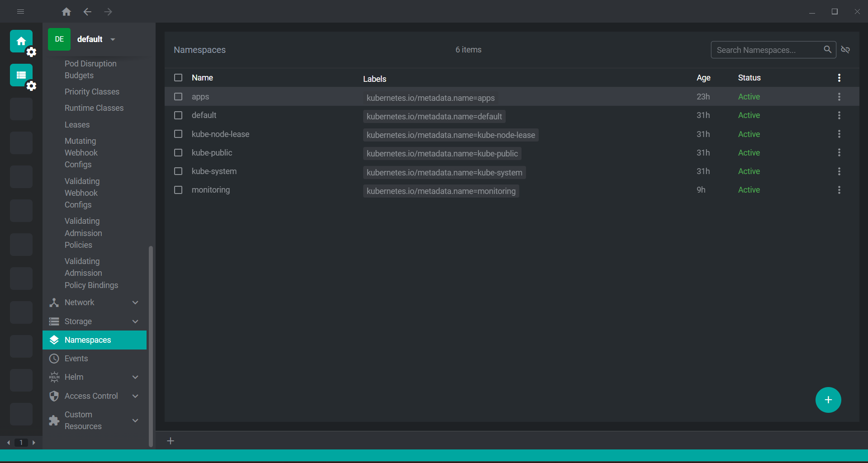
Task: Open the hamburger menu in the title bar
Action: pyautogui.click(x=20, y=12)
